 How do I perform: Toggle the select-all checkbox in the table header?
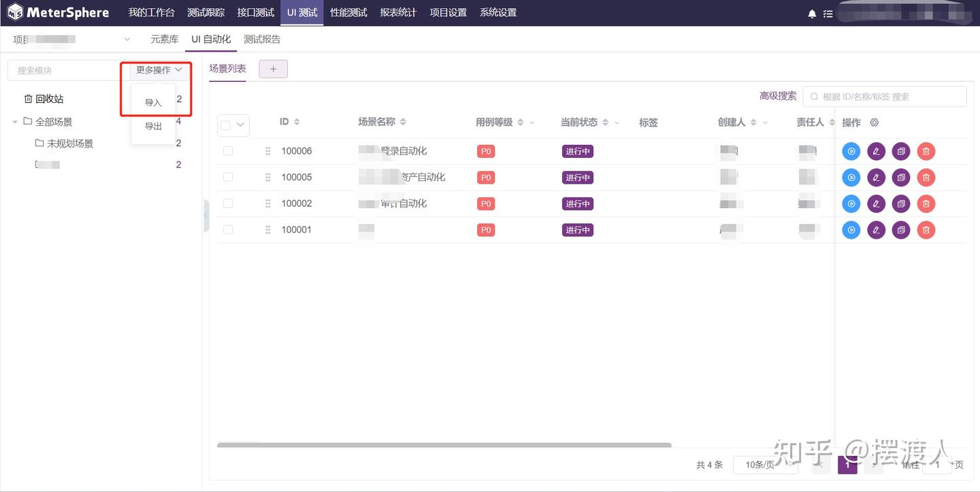click(226, 125)
